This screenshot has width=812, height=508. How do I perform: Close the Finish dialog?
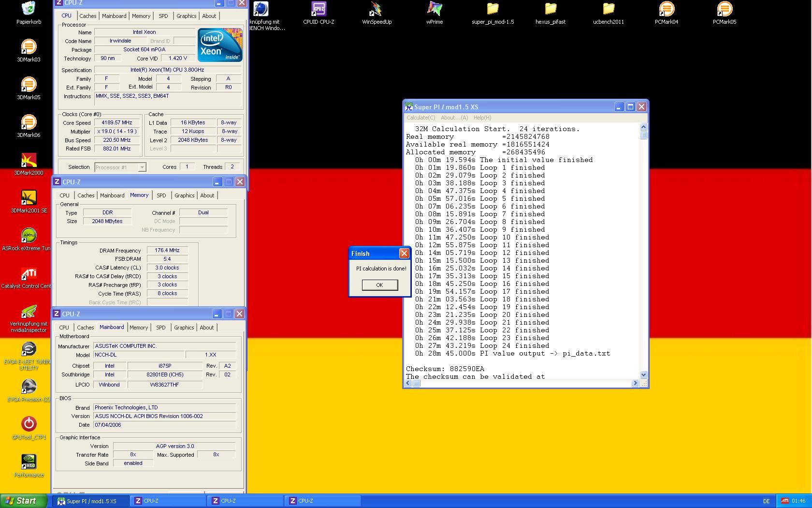point(404,254)
